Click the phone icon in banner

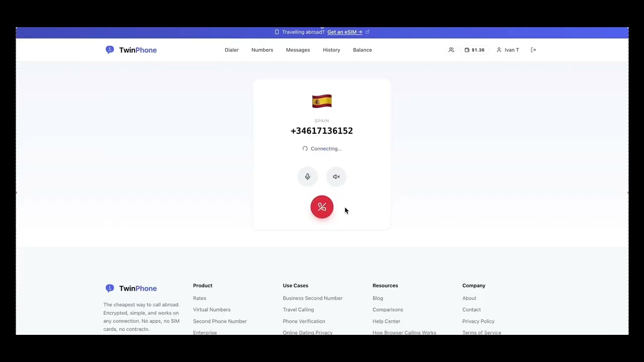click(x=277, y=32)
